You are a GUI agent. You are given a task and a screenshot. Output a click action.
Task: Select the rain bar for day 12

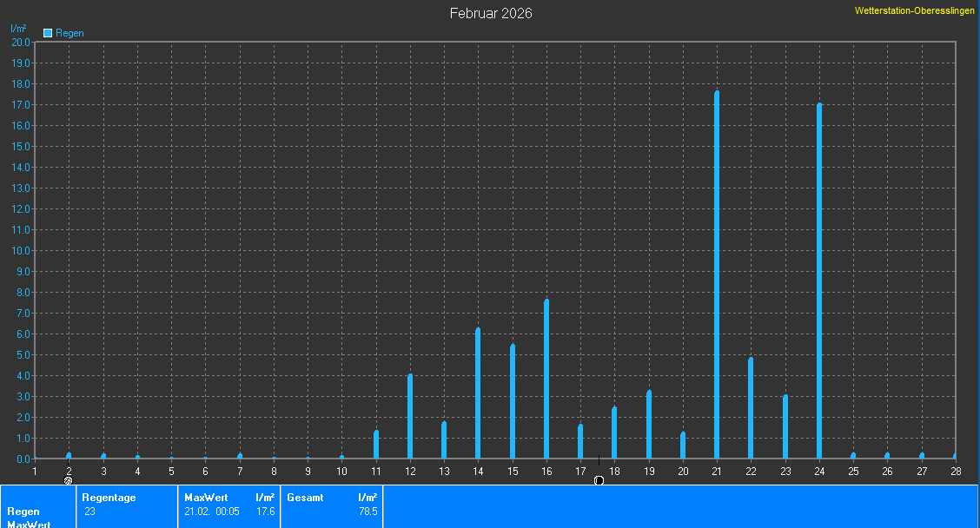click(x=410, y=416)
